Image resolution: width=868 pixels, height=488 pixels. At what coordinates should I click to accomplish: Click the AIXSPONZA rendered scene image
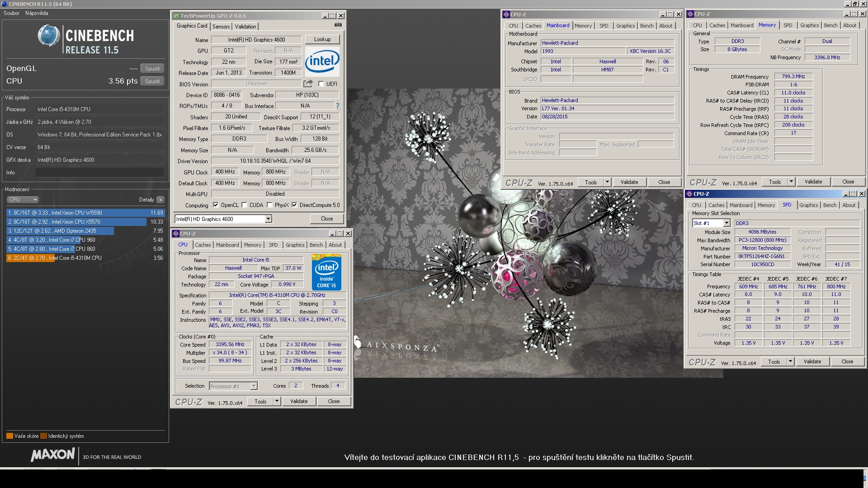tap(538, 233)
